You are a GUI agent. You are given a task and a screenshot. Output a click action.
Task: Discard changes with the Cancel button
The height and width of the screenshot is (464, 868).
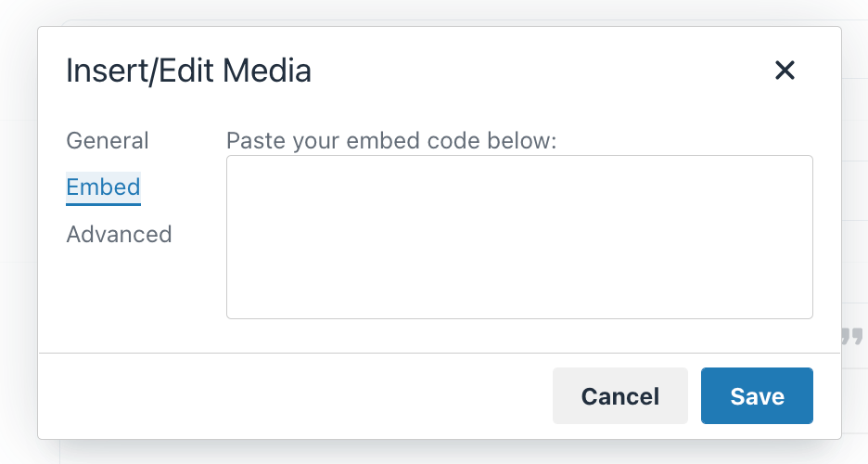tap(619, 396)
